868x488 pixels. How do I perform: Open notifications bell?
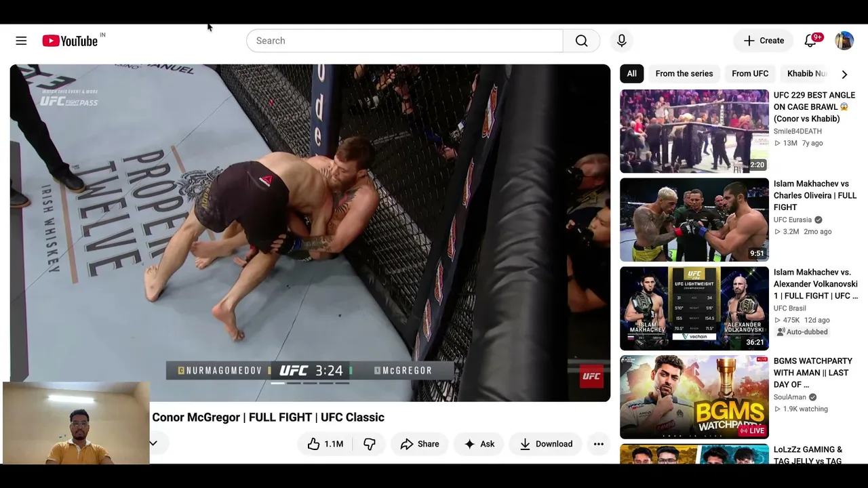810,41
